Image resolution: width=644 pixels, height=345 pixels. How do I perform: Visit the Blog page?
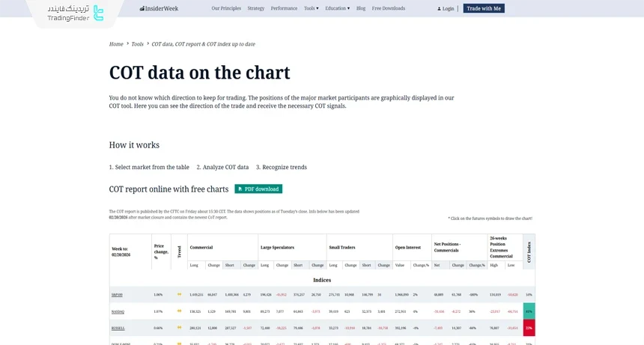click(361, 8)
